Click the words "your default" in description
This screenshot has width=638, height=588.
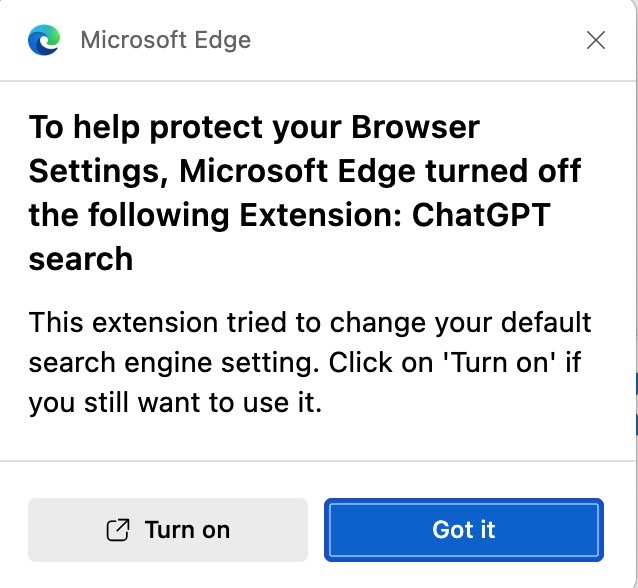513,324
